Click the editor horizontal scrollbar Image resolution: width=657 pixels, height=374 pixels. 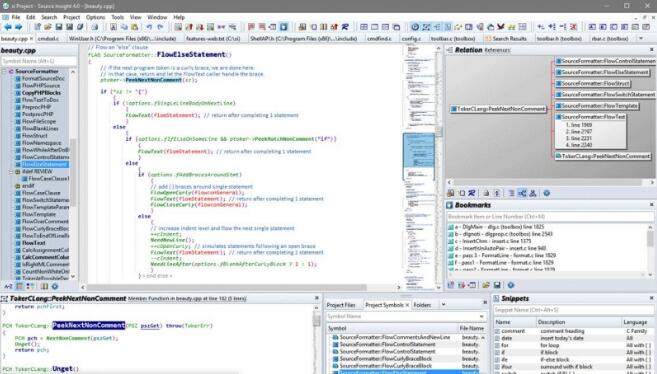click(241, 287)
